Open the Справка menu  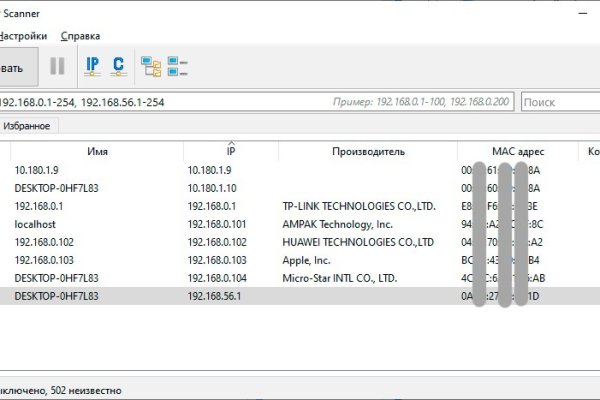[80, 36]
